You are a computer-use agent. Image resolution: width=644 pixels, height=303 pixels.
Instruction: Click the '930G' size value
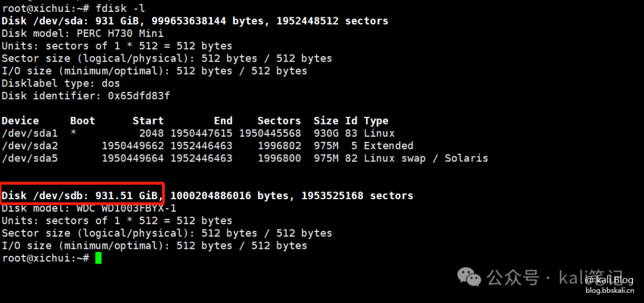pyautogui.click(x=326, y=134)
